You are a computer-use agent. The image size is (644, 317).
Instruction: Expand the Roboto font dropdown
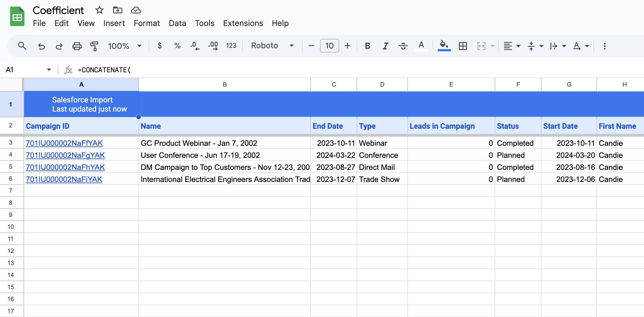[x=273, y=46]
